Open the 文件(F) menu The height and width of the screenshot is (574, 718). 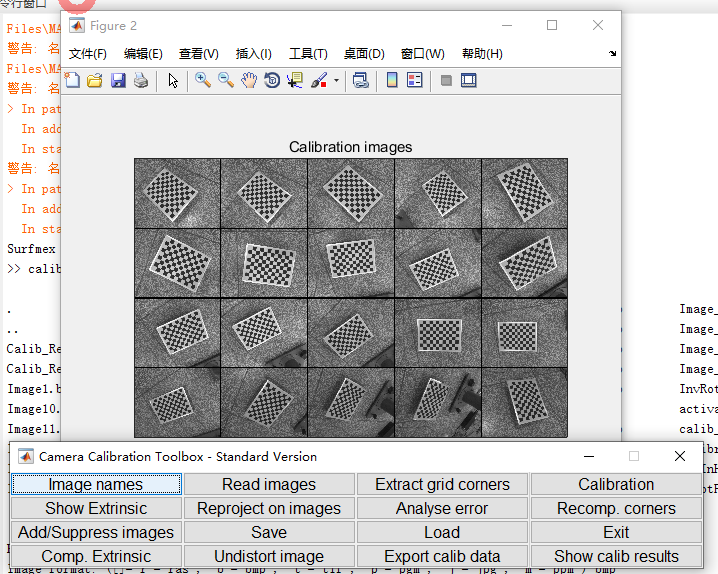point(87,54)
